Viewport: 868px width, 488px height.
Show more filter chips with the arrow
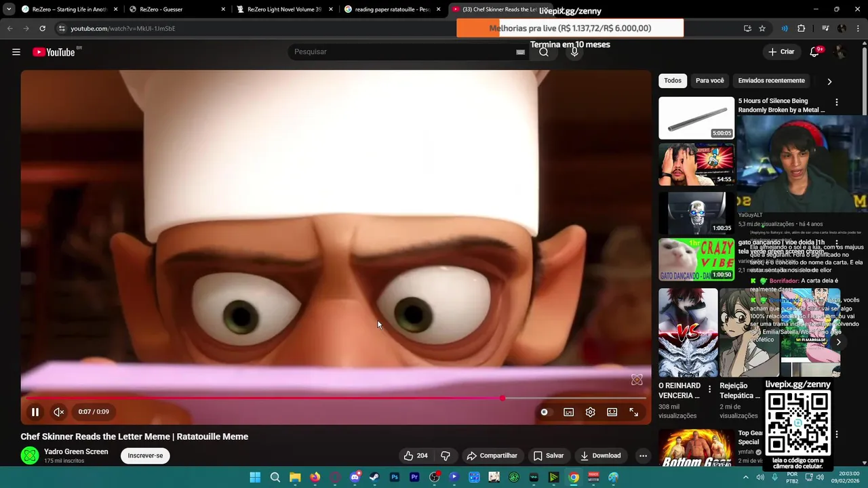pos(829,81)
